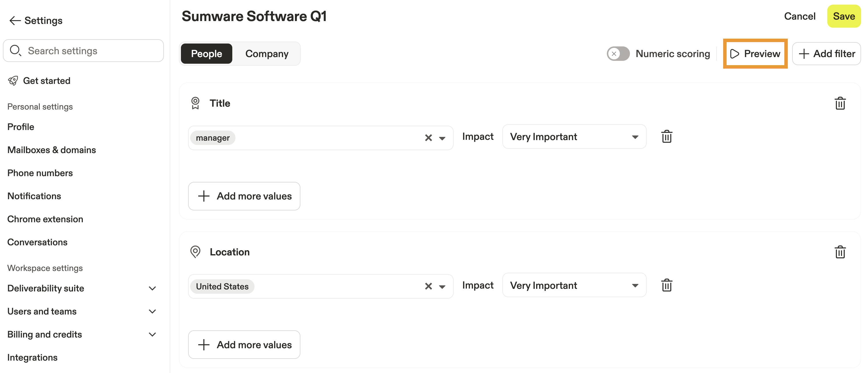Clear the manager value with X
Image resolution: width=868 pixels, height=373 pixels.
point(428,138)
